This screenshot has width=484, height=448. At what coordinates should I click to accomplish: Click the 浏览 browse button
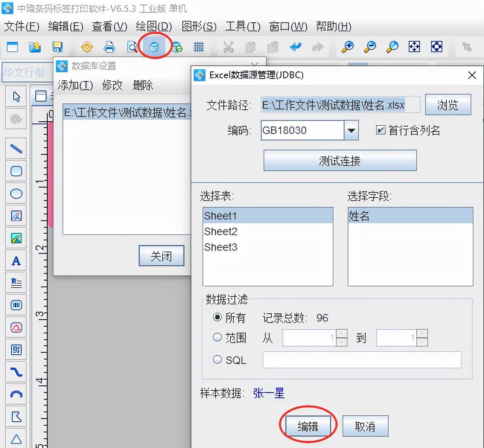448,105
